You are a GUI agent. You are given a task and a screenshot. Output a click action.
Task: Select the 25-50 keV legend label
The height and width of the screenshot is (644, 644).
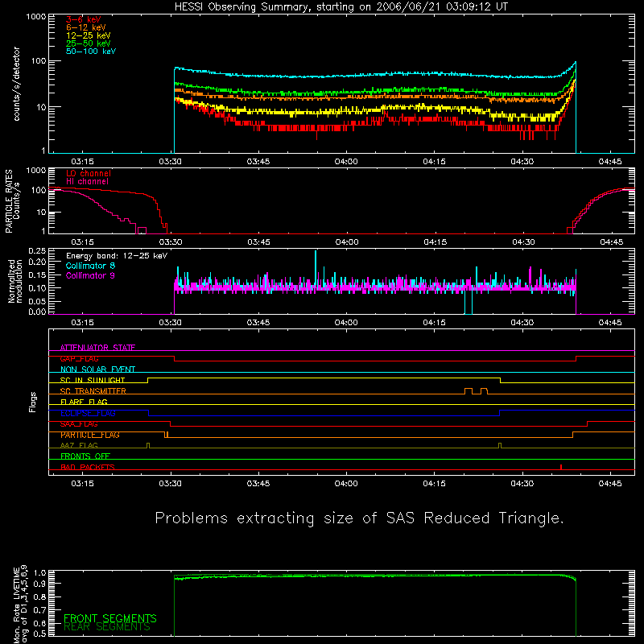click(89, 43)
